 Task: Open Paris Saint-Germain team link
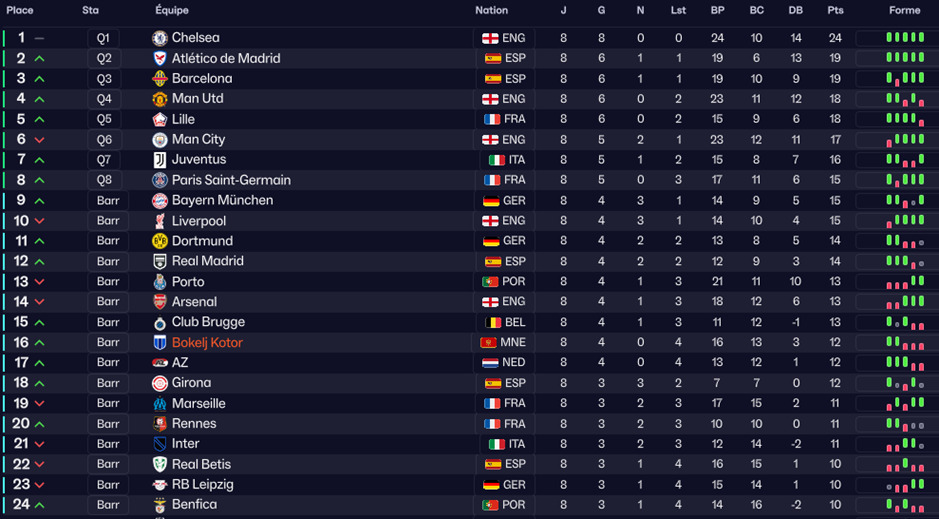[x=231, y=180]
